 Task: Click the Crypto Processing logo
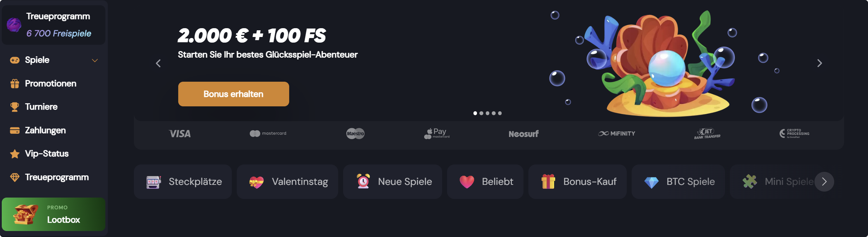tap(794, 133)
